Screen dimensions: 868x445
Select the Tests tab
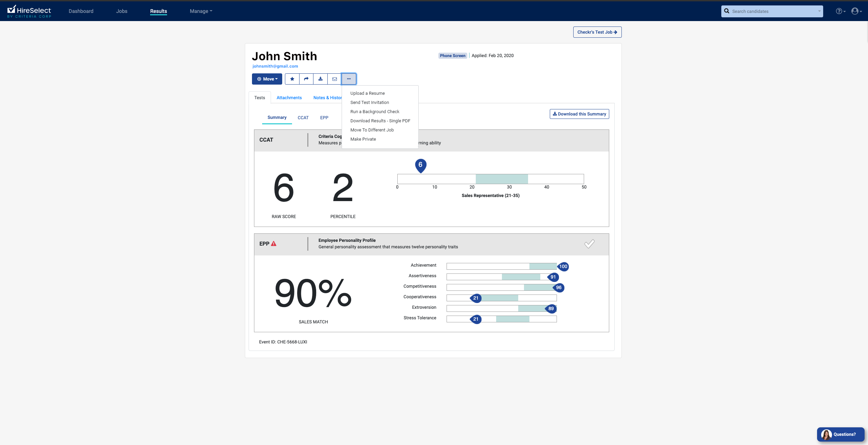[x=259, y=97]
